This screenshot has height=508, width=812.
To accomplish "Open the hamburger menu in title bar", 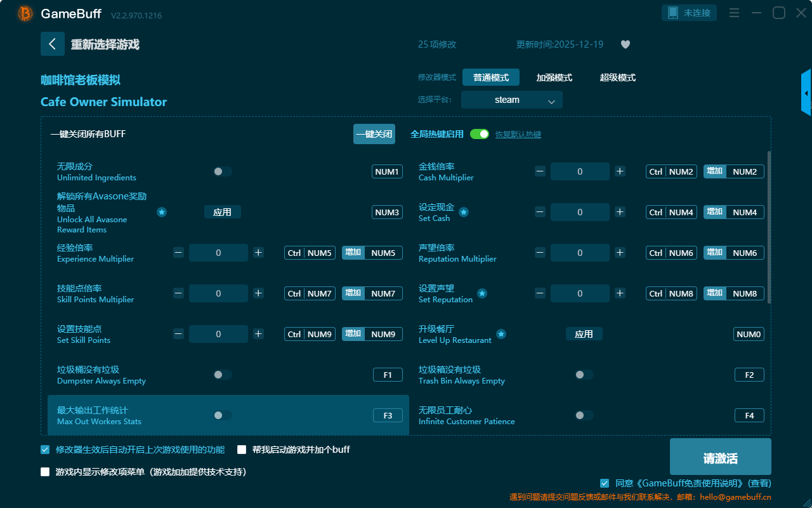I will point(734,13).
